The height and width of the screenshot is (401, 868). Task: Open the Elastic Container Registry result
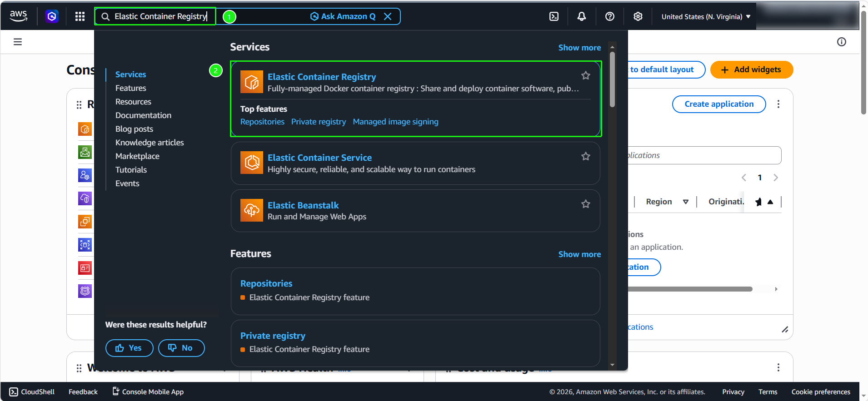[x=322, y=77]
